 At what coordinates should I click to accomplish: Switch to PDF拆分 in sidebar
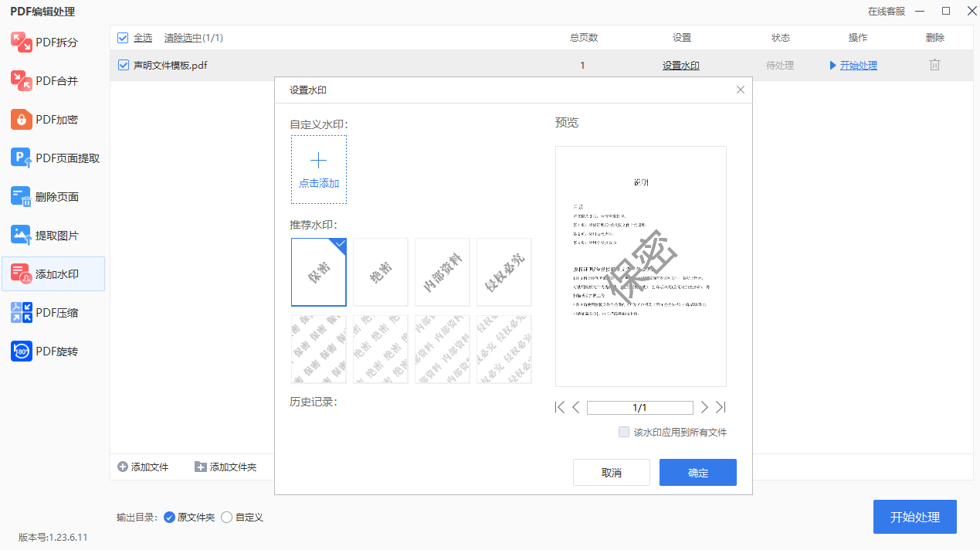[53, 42]
